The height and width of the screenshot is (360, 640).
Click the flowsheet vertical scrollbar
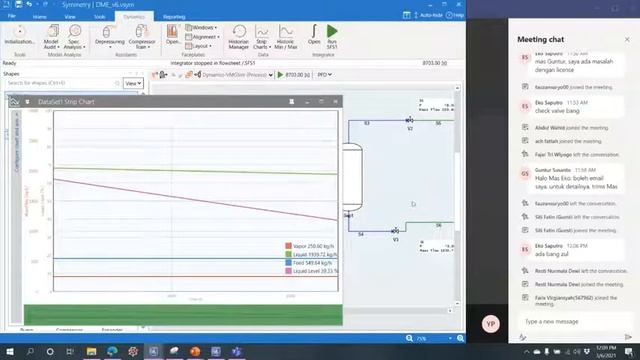tap(457, 196)
